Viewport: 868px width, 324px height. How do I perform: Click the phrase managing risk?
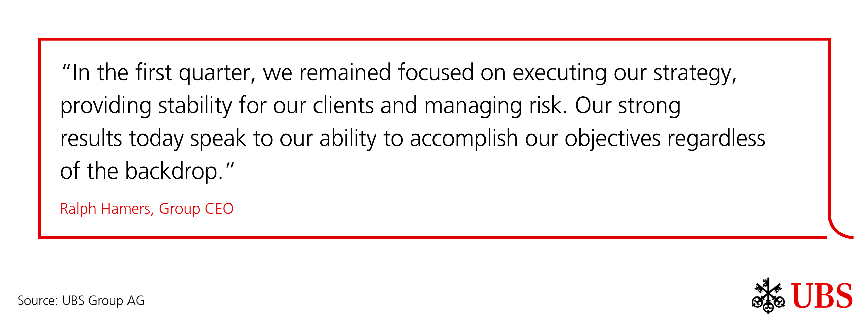pos(496,106)
